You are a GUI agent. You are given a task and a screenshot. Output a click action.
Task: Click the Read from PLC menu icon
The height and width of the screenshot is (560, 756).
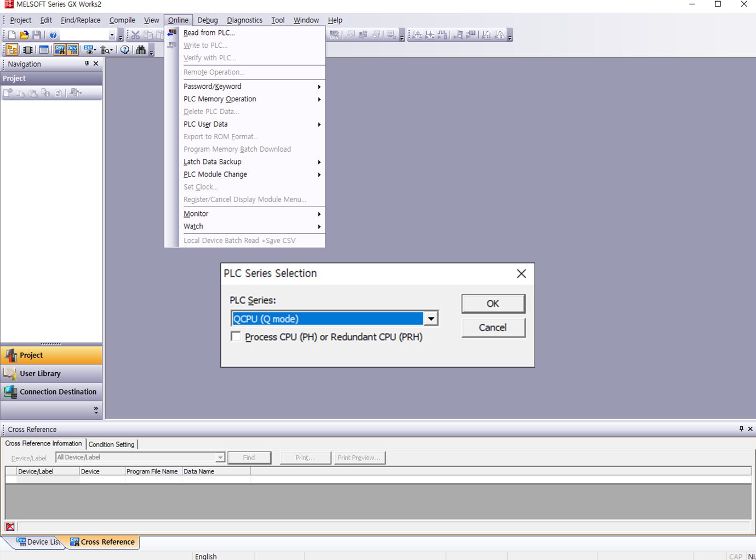point(172,33)
